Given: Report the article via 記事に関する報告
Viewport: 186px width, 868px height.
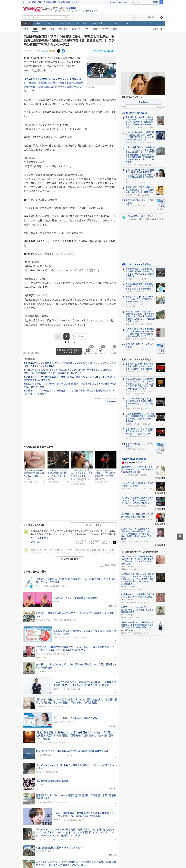Looking at the screenshot, I should pyautogui.click(x=32, y=353).
